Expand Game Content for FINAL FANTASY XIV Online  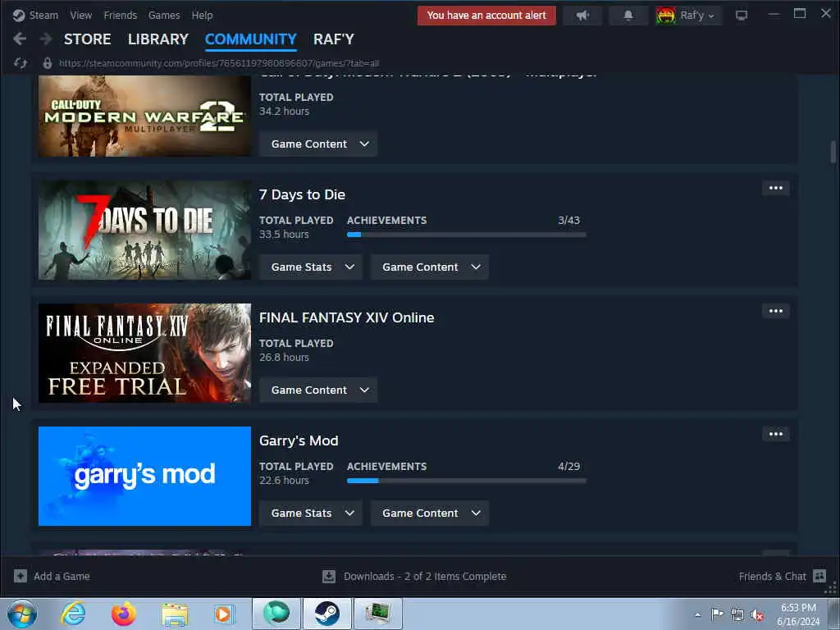(x=318, y=390)
